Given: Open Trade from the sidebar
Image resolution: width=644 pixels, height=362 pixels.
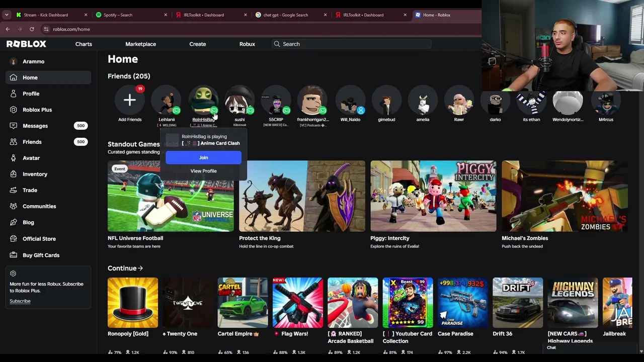Looking at the screenshot, I should (x=30, y=190).
